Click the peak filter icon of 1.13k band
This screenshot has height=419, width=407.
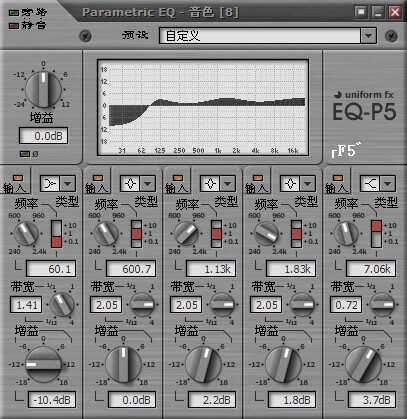click(x=210, y=183)
